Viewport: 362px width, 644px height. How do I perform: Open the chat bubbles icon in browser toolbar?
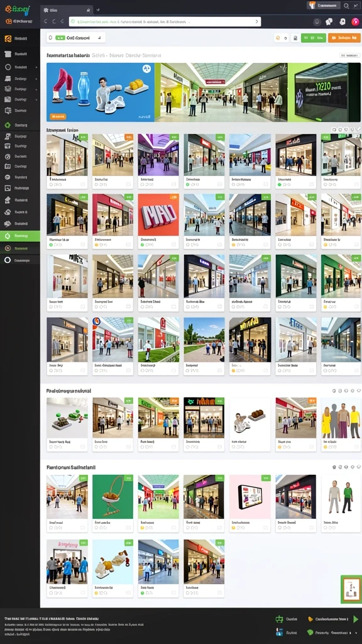tap(329, 22)
